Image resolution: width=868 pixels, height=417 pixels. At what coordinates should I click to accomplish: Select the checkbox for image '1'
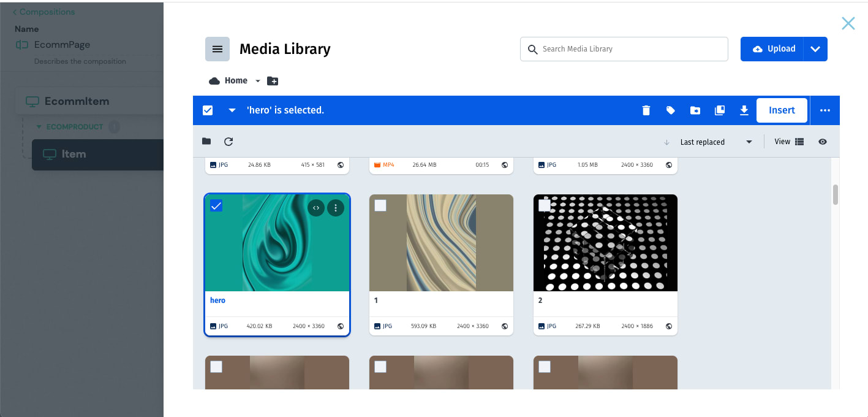coord(380,206)
